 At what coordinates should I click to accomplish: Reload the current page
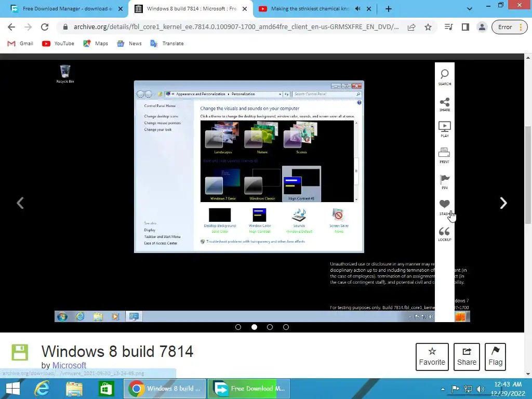[x=45, y=27]
